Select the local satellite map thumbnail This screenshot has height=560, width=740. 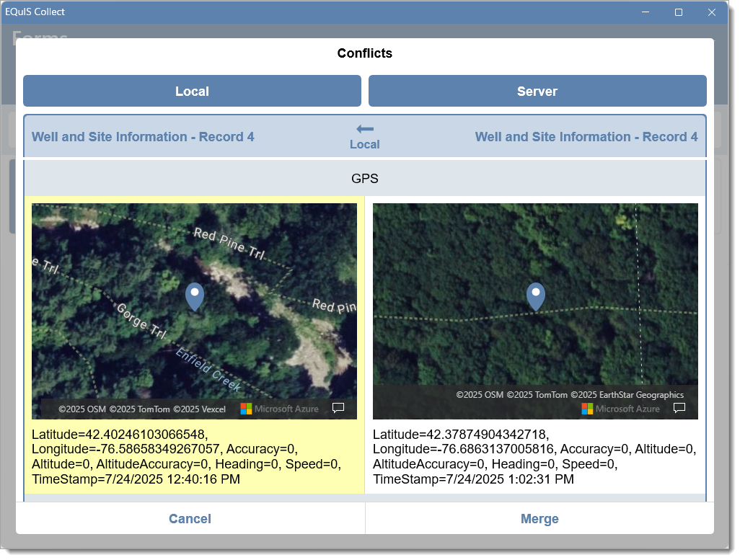click(x=195, y=311)
